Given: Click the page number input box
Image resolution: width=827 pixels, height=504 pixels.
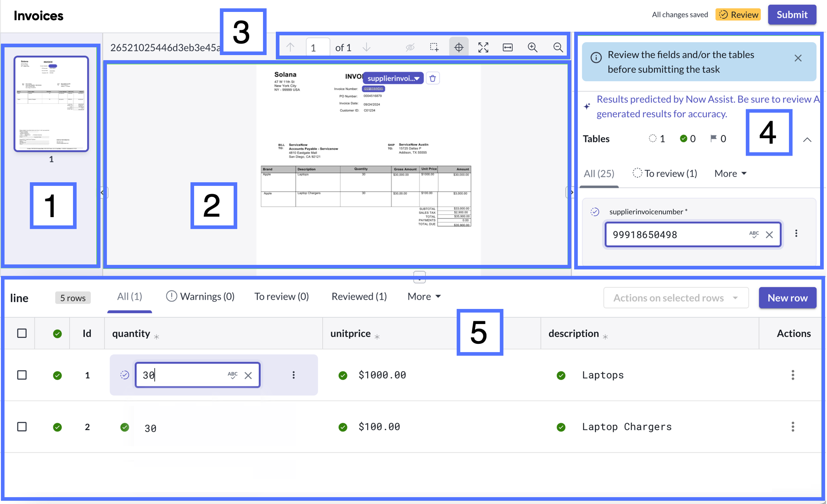Looking at the screenshot, I should [x=318, y=47].
